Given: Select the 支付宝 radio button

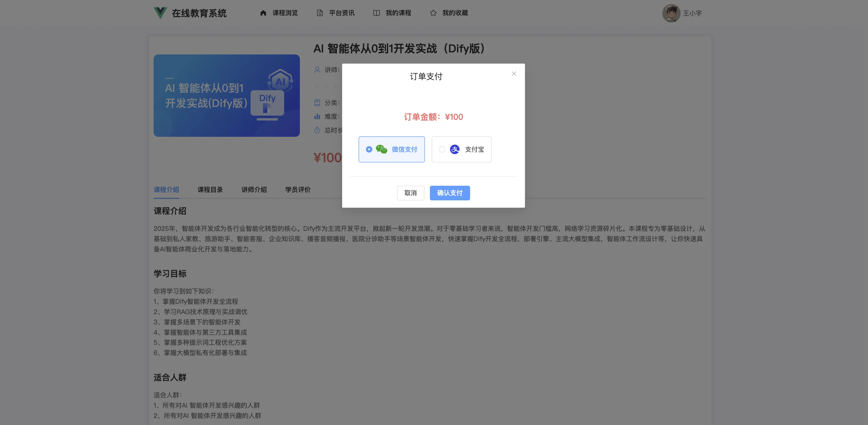Looking at the screenshot, I should [442, 149].
